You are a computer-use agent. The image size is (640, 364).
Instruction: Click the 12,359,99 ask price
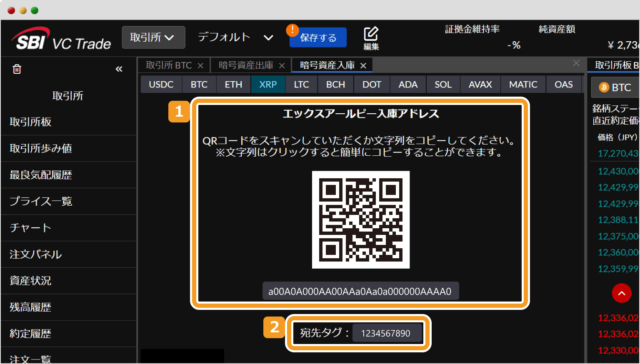pyautogui.click(x=618, y=269)
